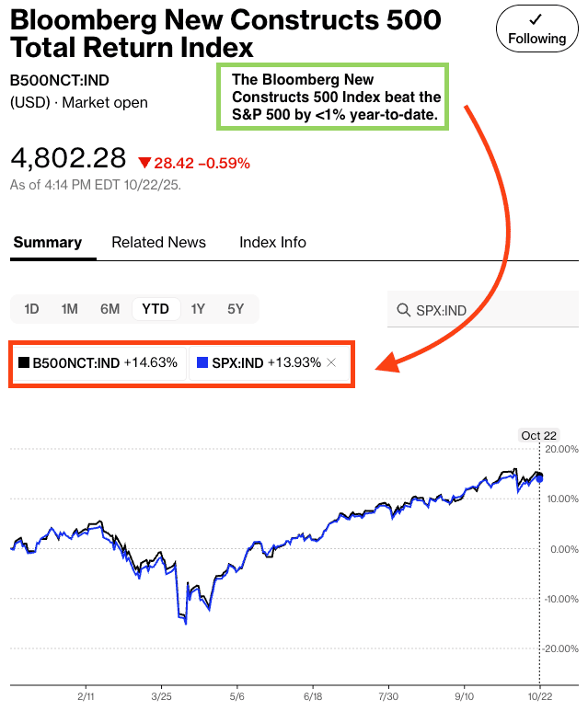This screenshot has width=588, height=711.
Task: Switch to Related News tab
Action: pyautogui.click(x=158, y=243)
